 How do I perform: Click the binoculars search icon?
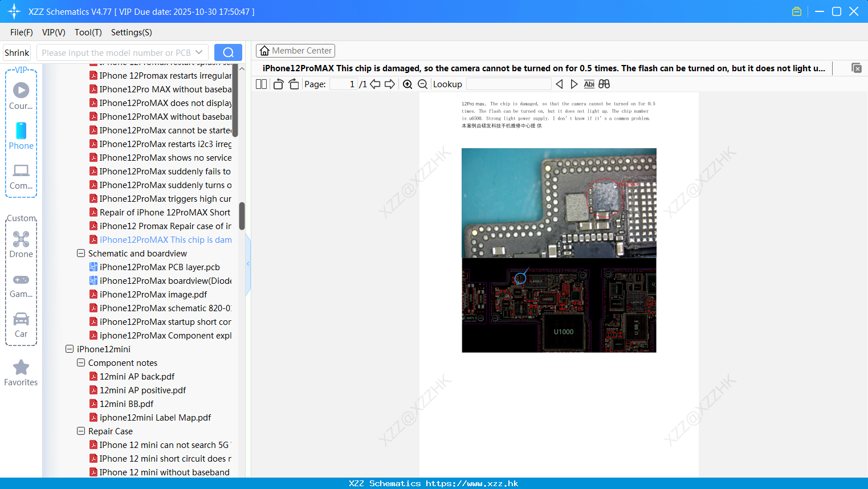(604, 84)
